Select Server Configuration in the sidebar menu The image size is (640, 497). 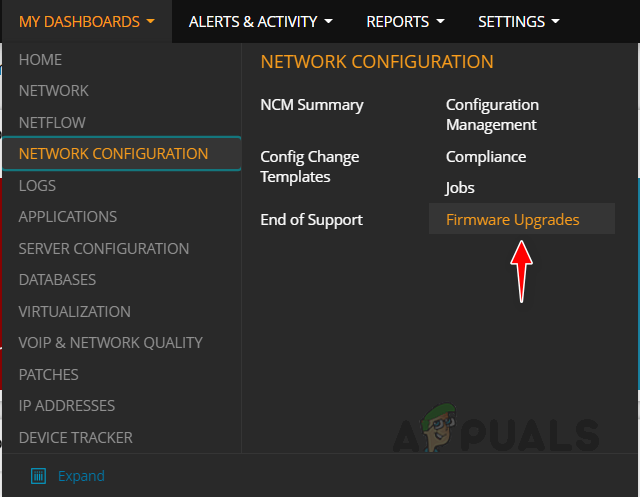point(104,248)
